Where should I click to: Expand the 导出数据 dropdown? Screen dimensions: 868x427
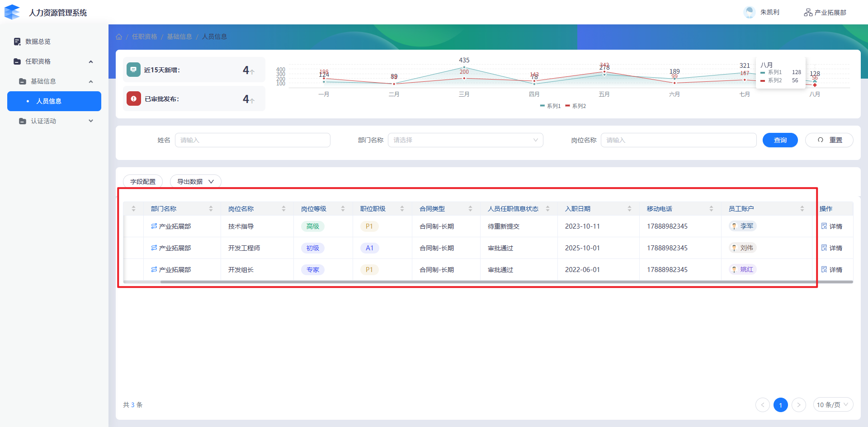(x=195, y=182)
